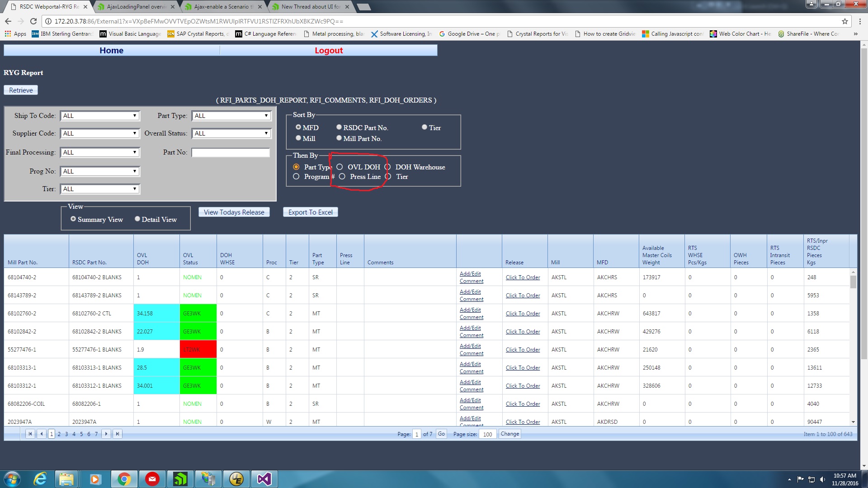The width and height of the screenshot is (868, 488).
Task: Jump to the first grid page
Action: [x=30, y=434]
